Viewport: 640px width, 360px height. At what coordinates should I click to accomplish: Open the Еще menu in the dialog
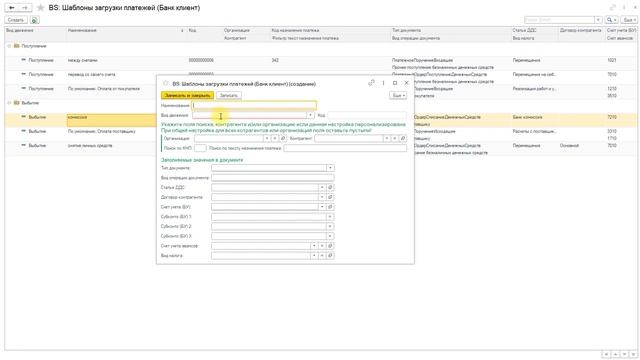pos(398,96)
